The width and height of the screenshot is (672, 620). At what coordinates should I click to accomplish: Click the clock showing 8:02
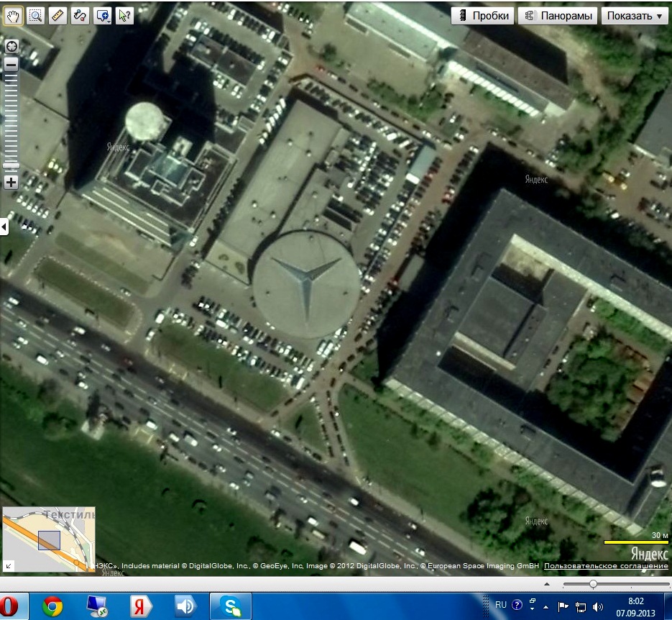[636, 607]
